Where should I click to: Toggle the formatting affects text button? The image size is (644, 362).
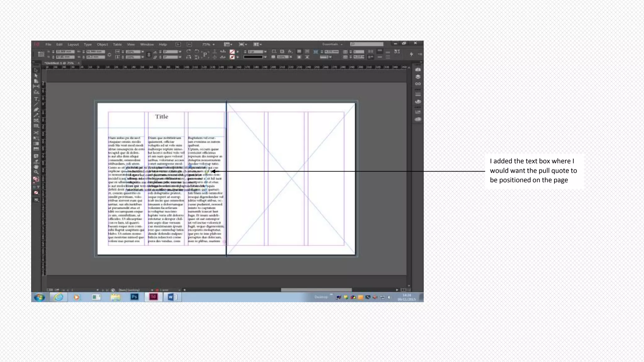coord(38,187)
